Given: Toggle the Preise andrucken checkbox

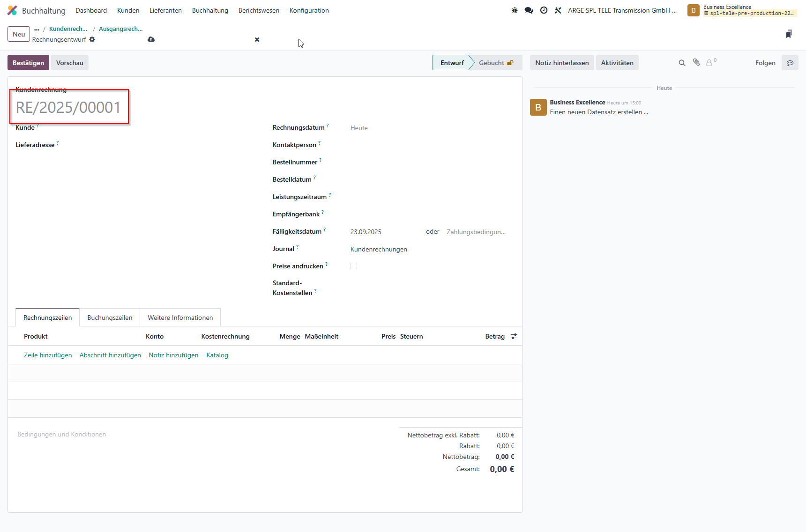Looking at the screenshot, I should (354, 266).
